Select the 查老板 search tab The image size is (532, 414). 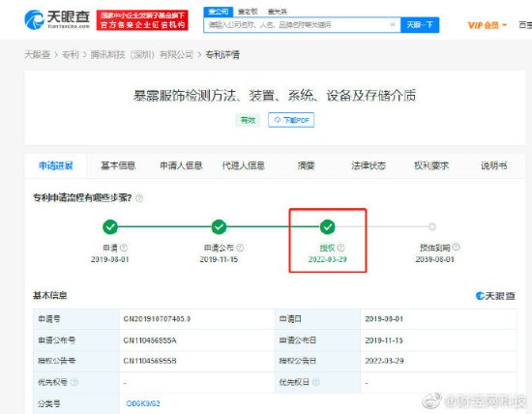pyautogui.click(x=248, y=12)
